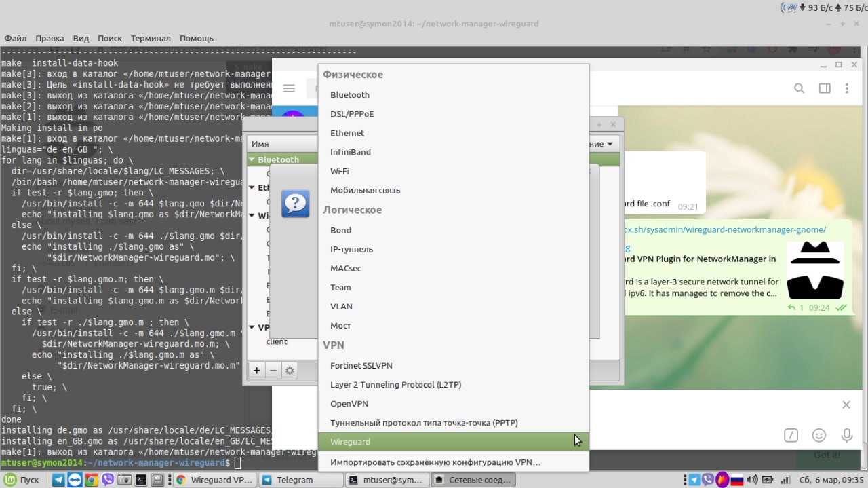Open Поиск menu in terminal
868x488 pixels.
(x=110, y=39)
